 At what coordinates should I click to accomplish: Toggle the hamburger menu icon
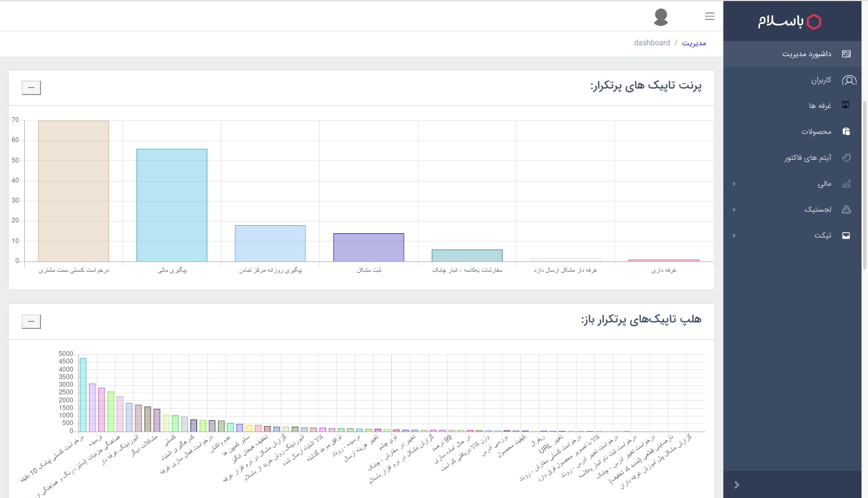click(x=710, y=16)
